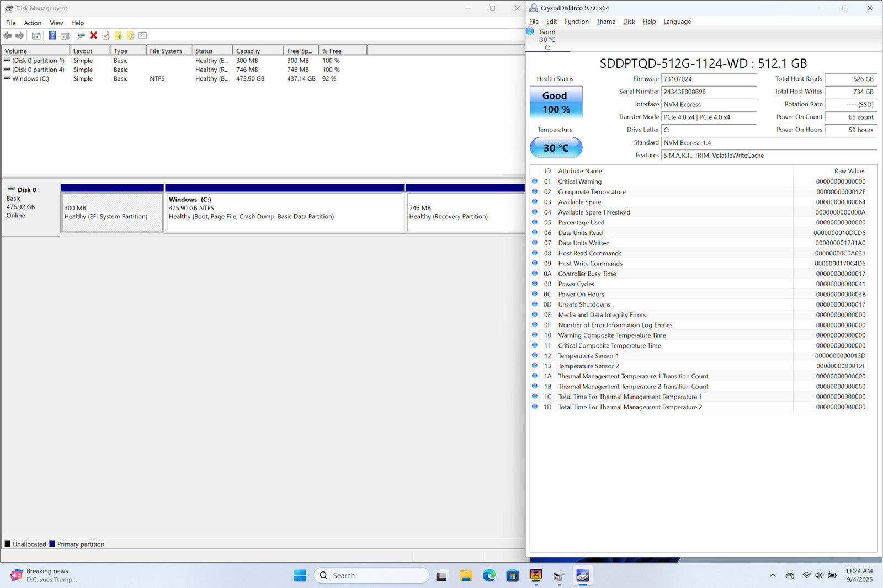Image resolution: width=883 pixels, height=588 pixels.
Task: Open View menu in Disk Management
Action: click(x=56, y=23)
